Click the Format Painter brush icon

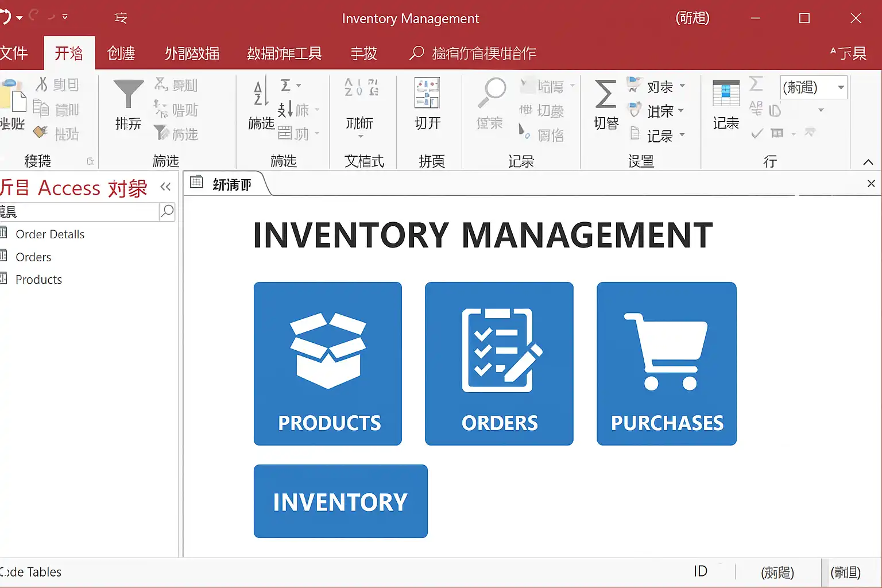click(41, 133)
